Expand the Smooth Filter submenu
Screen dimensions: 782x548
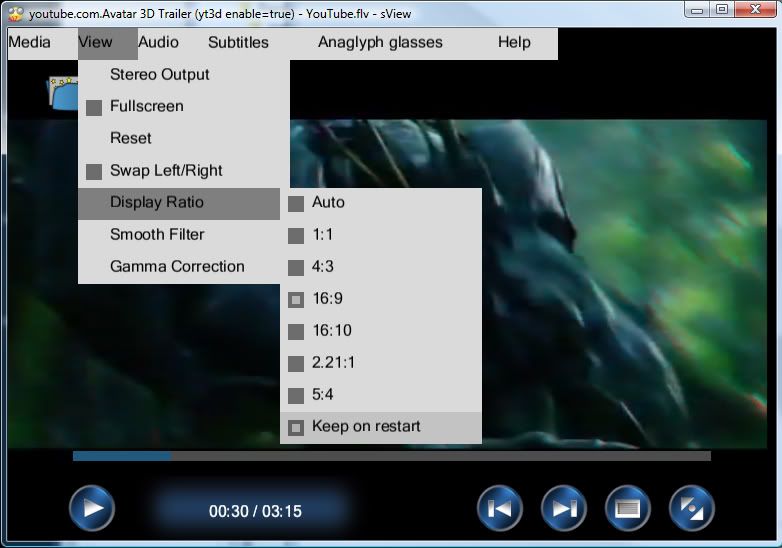click(x=179, y=235)
